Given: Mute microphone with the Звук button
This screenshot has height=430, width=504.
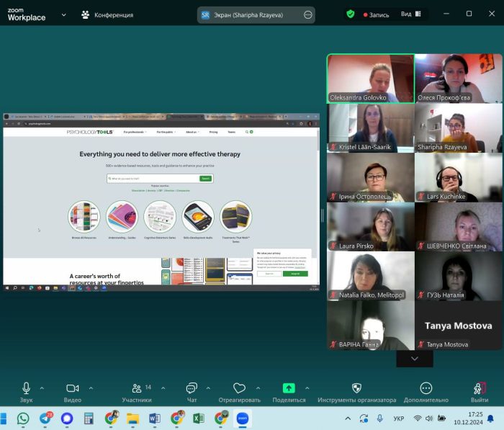Looking at the screenshot, I should click(x=26, y=389).
